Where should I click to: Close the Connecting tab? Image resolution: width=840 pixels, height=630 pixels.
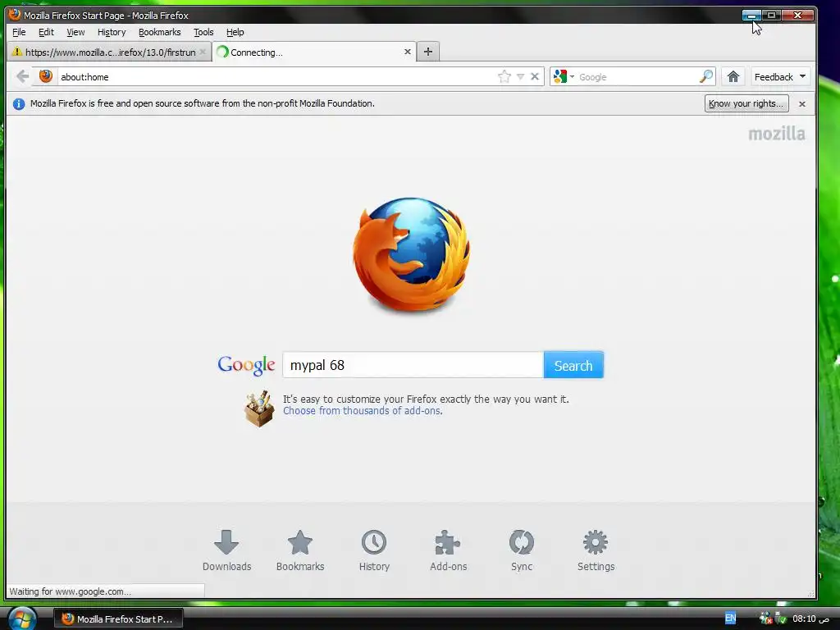point(407,52)
